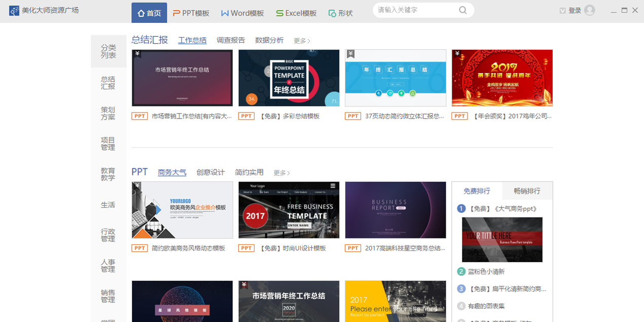
Task: Click PPT tag beside 市场营销工作总结
Action: (139, 116)
